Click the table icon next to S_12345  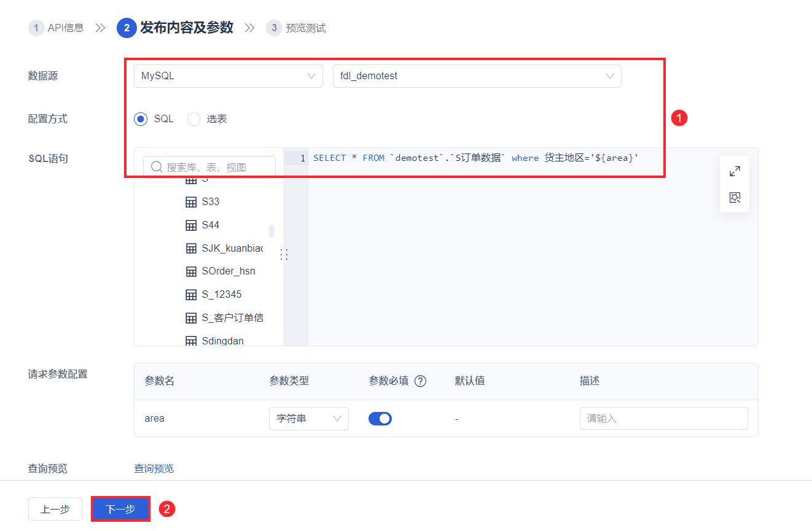pos(191,295)
